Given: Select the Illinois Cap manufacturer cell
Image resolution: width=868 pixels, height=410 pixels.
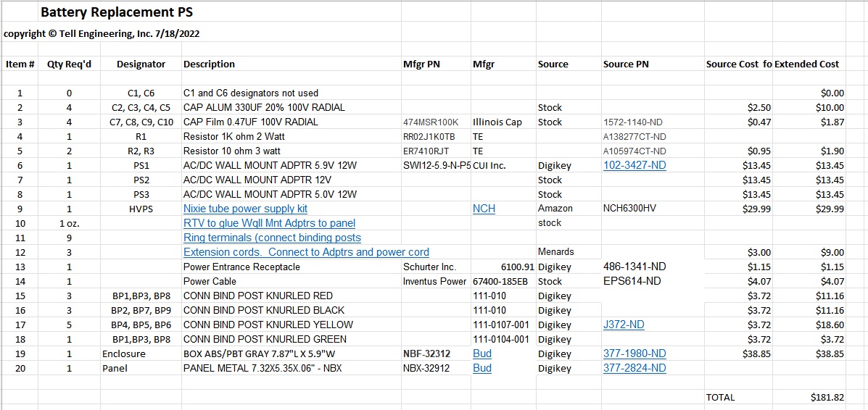Looking at the screenshot, I should click(497, 122).
